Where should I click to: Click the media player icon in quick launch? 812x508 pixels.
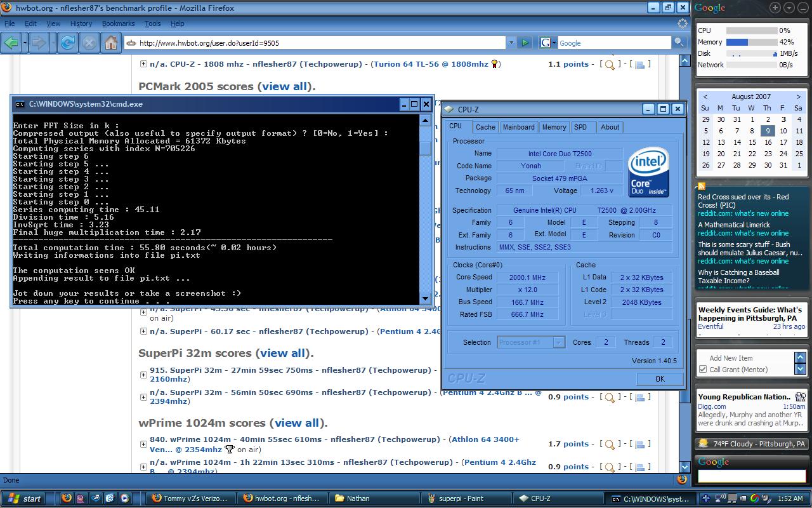124,498
